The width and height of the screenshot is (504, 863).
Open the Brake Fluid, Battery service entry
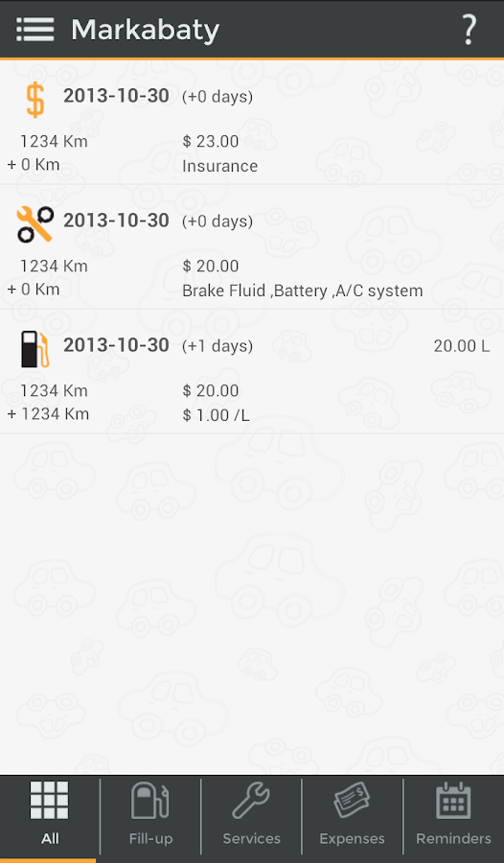pos(252,246)
